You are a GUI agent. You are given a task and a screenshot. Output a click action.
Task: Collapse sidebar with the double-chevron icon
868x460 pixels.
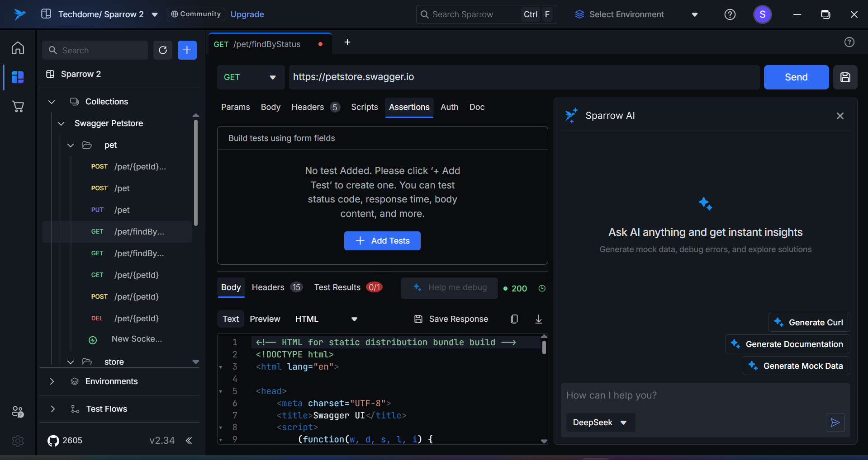(189, 441)
